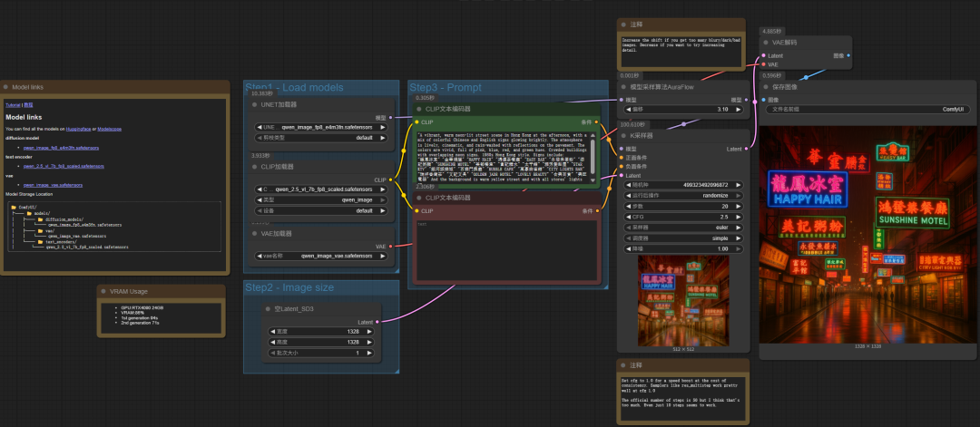Click the saved output neon street image
Viewport: 980px width, 427px height.
[867, 234]
